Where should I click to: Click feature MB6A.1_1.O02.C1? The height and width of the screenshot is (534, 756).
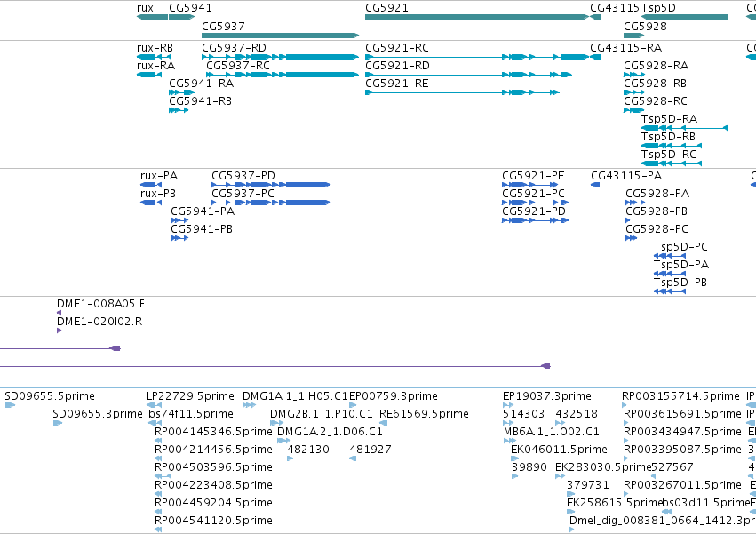[552, 432]
